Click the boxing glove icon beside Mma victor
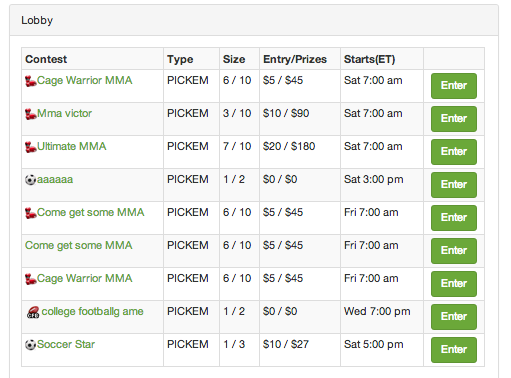 [x=31, y=114]
